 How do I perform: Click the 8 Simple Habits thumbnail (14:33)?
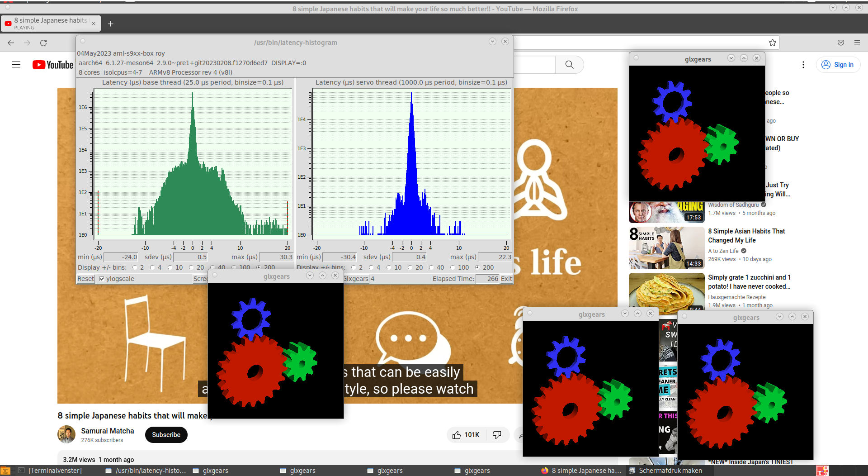[x=666, y=248]
